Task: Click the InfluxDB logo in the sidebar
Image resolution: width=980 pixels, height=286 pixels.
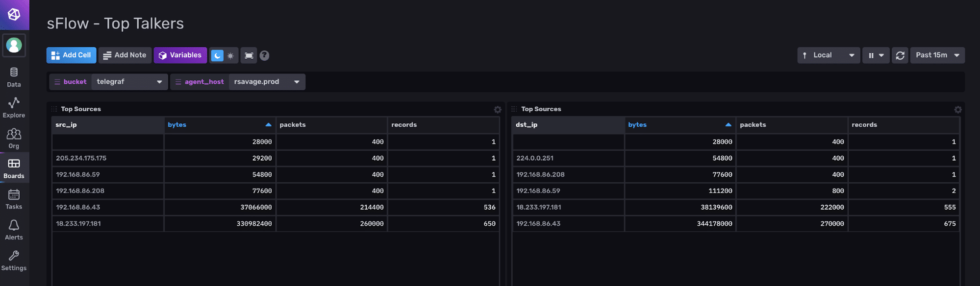Action: click(14, 15)
